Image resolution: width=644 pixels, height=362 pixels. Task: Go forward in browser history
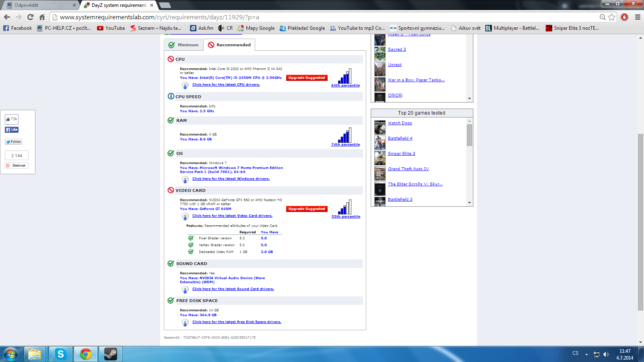point(19,17)
